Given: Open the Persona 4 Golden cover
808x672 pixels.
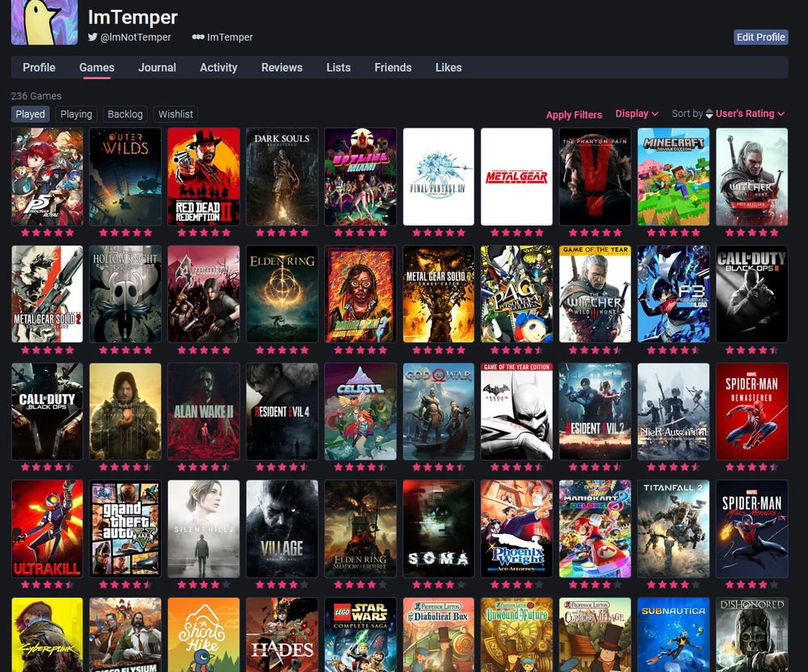Looking at the screenshot, I should 517,294.
